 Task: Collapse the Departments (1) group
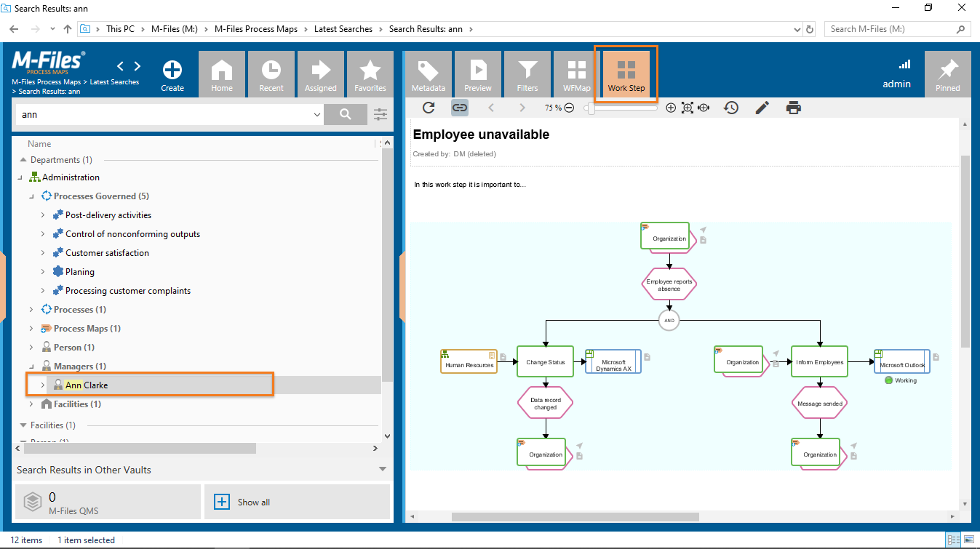pos(22,160)
